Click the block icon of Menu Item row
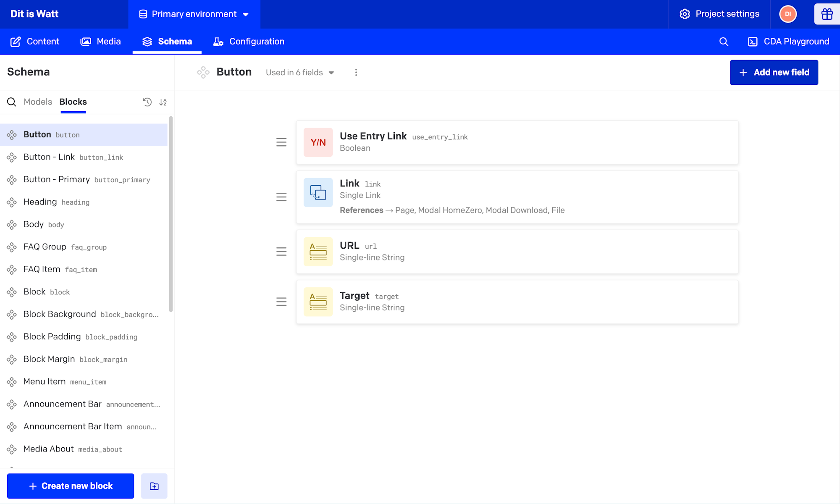This screenshot has width=840, height=504. [x=12, y=382]
